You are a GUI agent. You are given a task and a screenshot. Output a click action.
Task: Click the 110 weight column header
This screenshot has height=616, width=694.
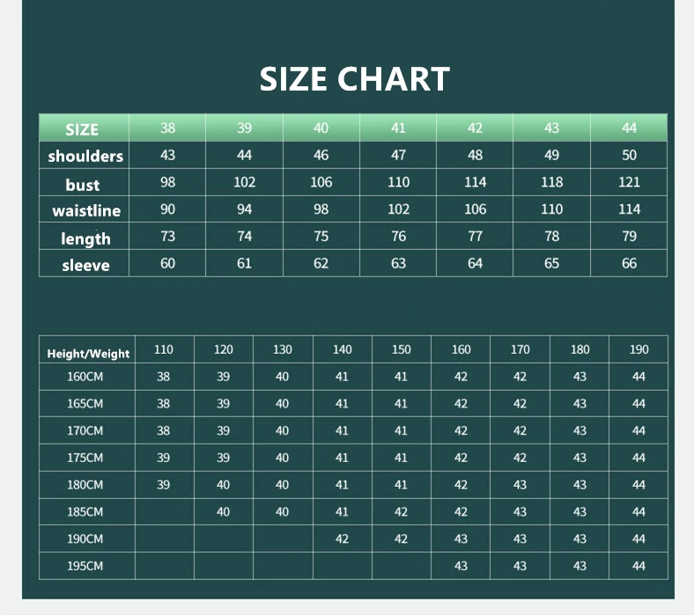[x=164, y=349]
